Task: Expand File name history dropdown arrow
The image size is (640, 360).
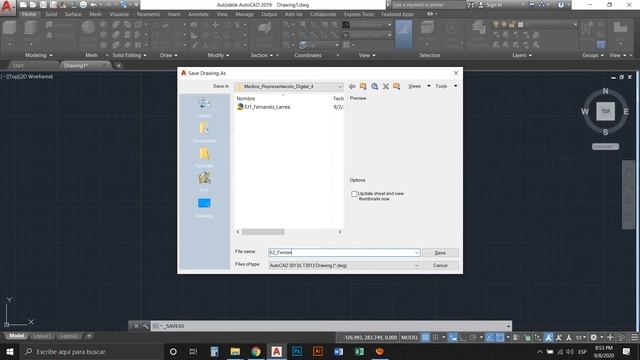Action: pyautogui.click(x=416, y=253)
